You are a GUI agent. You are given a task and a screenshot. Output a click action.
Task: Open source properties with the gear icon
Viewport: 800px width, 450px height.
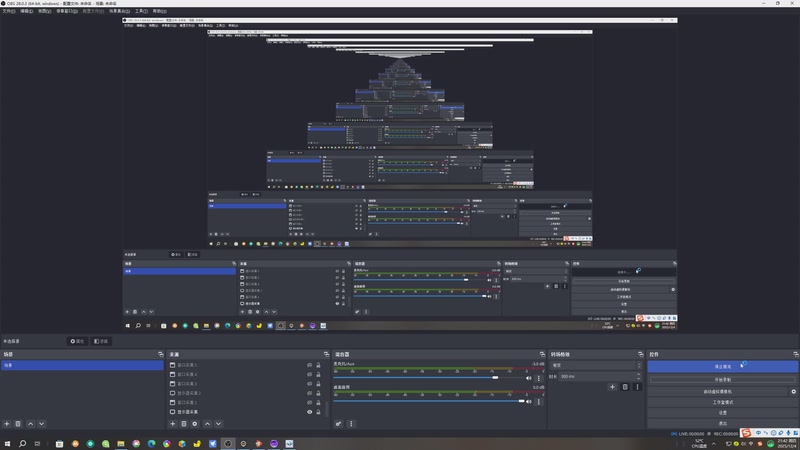pos(195,423)
